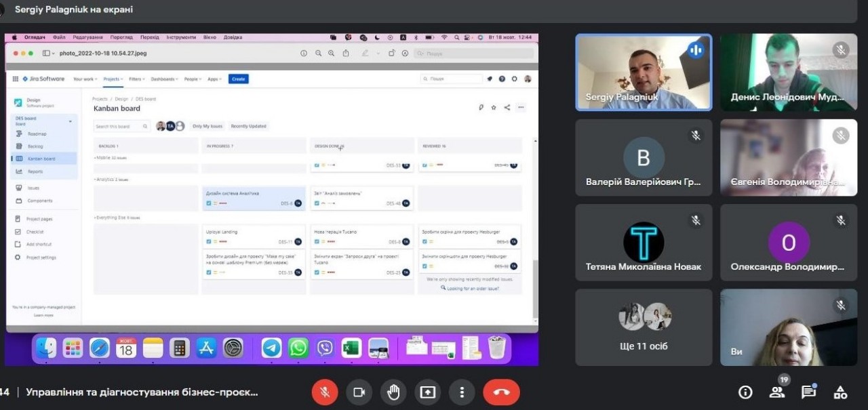Expand the Projects dropdown in Jira
Viewport: 868px width, 410px height.
click(x=112, y=79)
